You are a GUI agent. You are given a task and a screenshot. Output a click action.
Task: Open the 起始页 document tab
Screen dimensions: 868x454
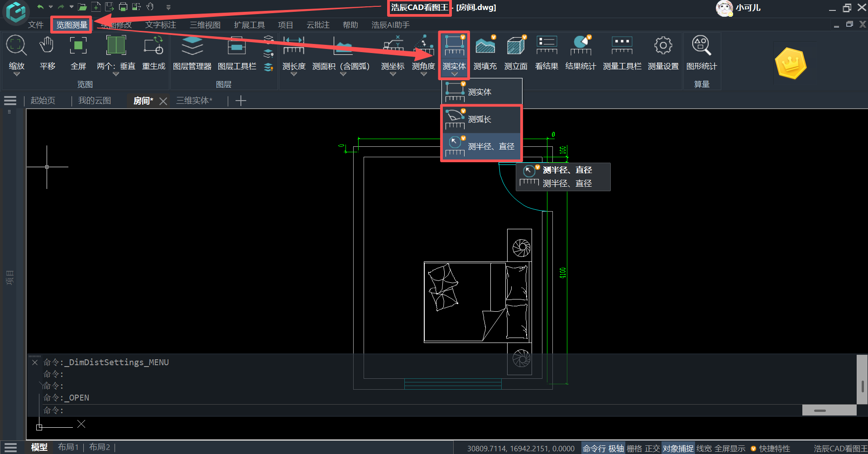[43, 101]
